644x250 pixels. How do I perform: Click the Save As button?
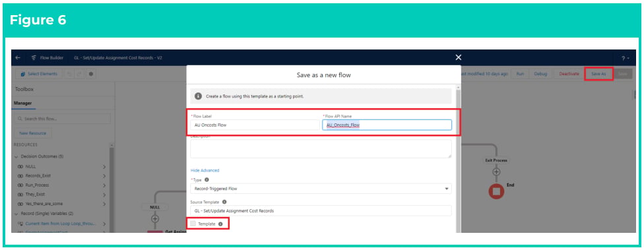coord(598,74)
